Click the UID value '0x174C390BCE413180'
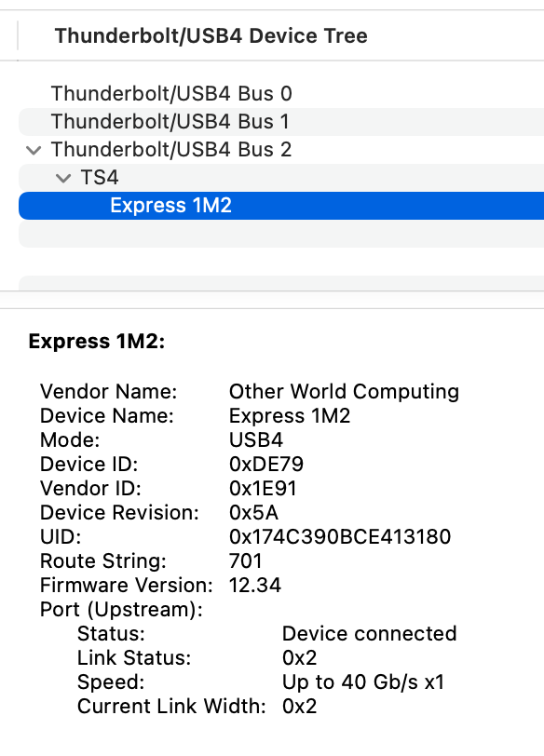 click(x=340, y=536)
